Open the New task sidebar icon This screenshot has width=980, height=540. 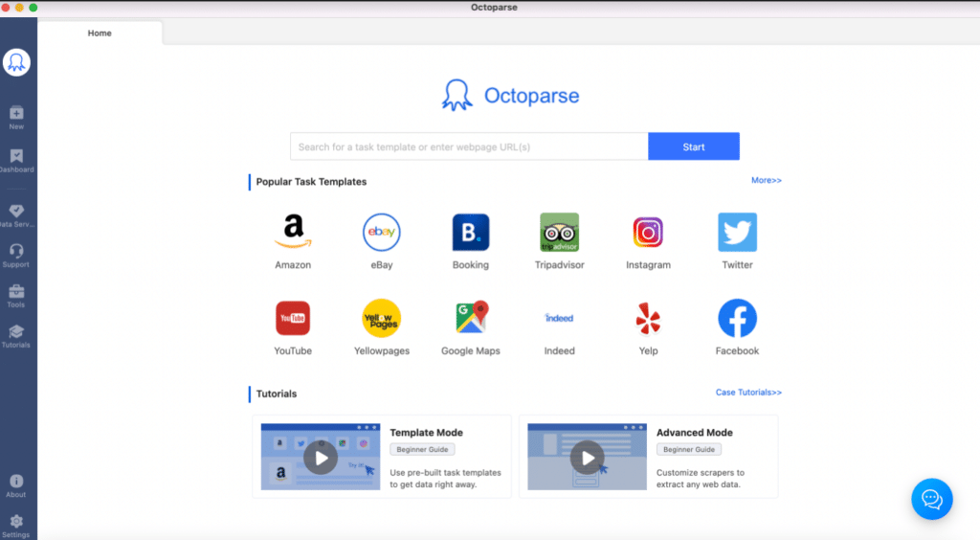click(x=16, y=115)
